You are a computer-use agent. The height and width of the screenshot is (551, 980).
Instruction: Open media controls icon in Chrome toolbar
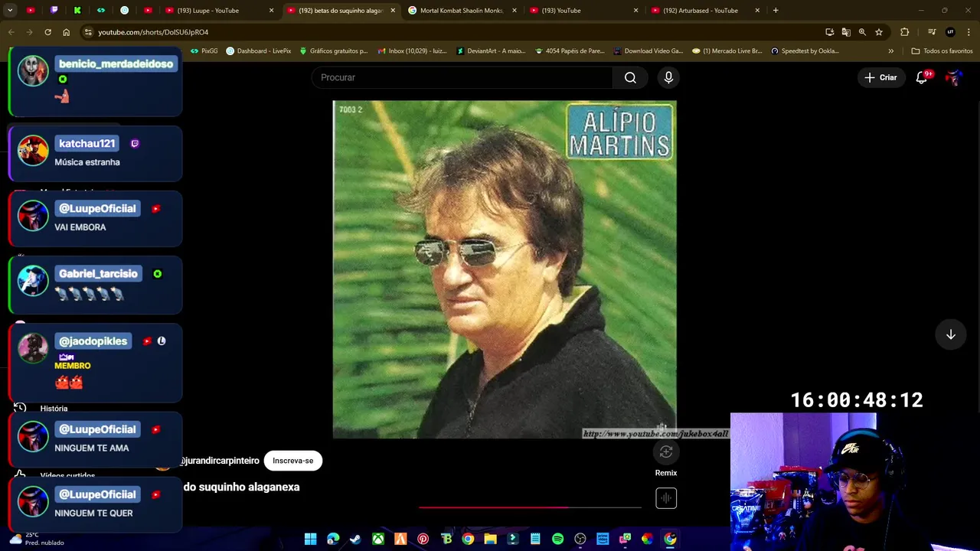[932, 32]
